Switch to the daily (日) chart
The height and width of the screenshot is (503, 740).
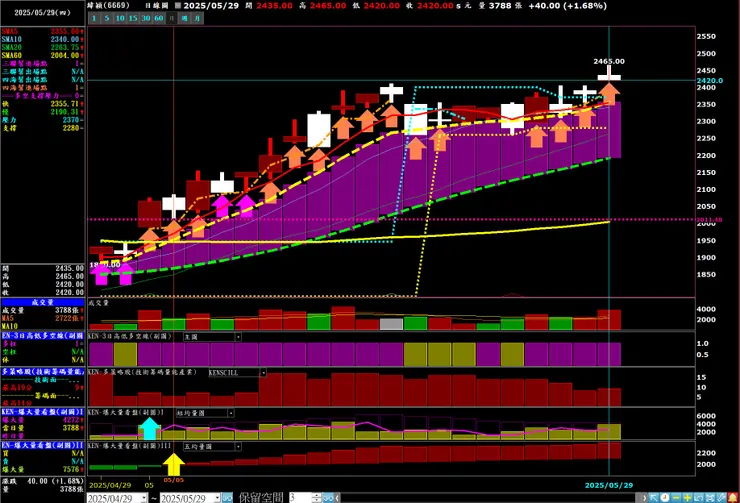coord(172,18)
